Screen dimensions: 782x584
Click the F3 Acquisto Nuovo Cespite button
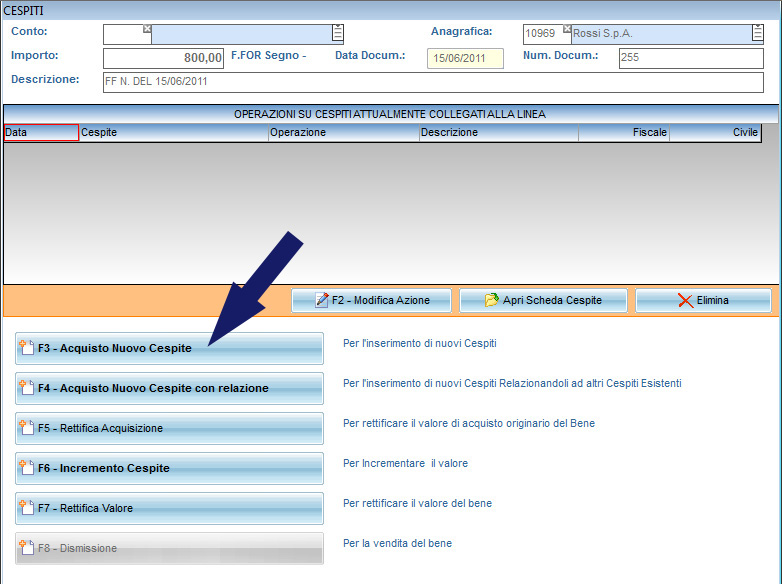[x=169, y=349]
